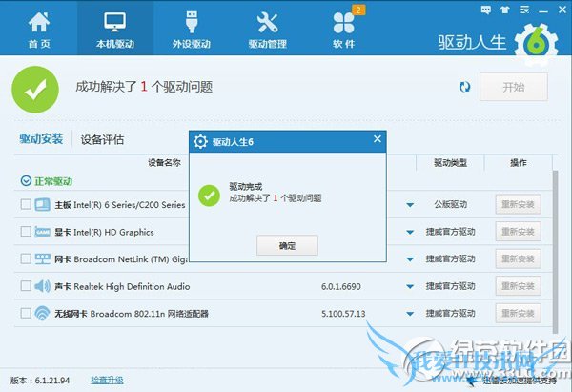The height and width of the screenshot is (392, 572).
Task: Check the 显卡 Intel HD Graphics checkbox
Action: [26, 232]
